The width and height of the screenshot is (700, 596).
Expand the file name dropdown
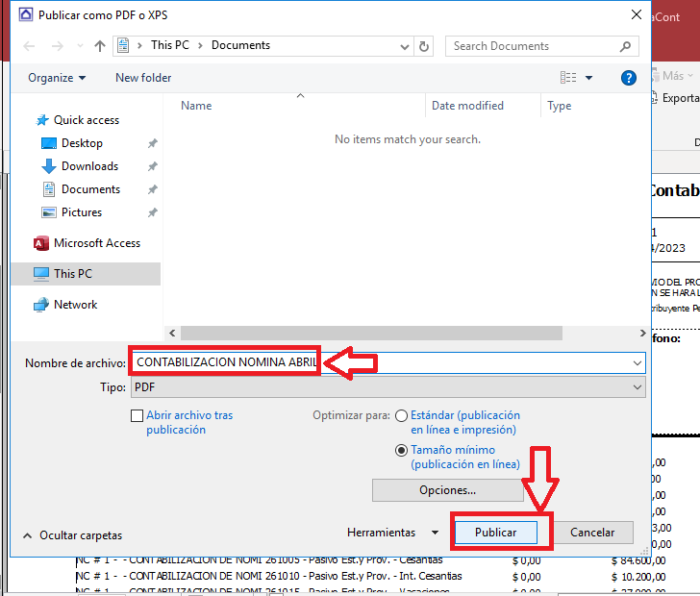click(x=637, y=363)
